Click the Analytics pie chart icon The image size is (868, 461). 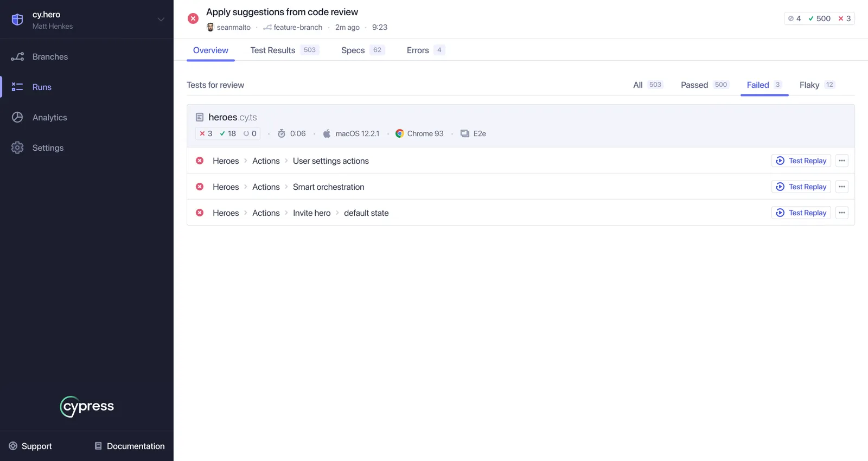(x=17, y=118)
